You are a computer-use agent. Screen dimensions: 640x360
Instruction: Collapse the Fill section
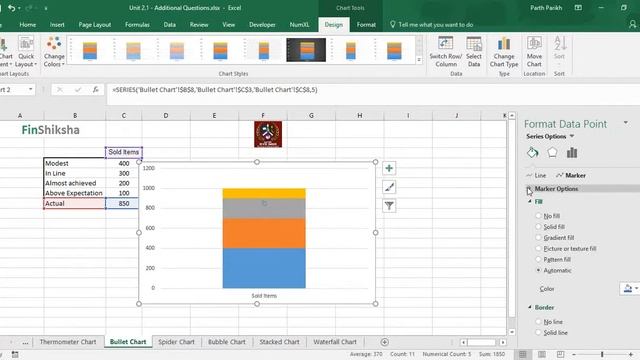(x=530, y=202)
